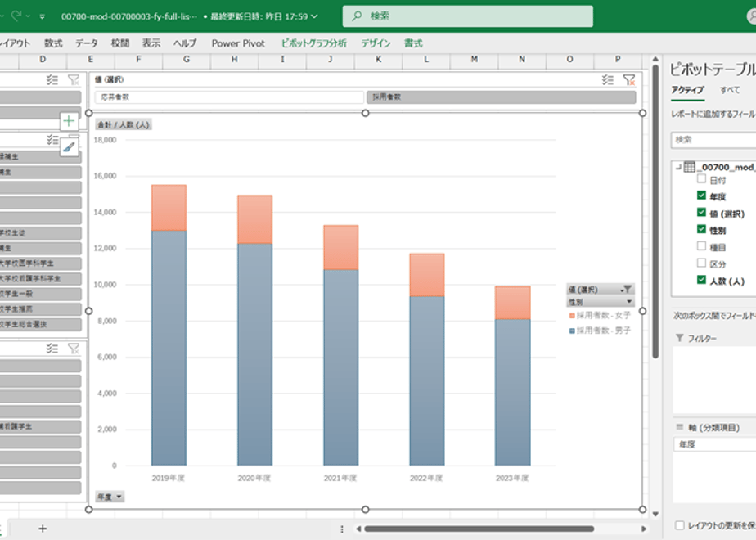Screen dimensions: 756x540
Task: Open the Chart Styles paintbrush button
Action: 69,146
